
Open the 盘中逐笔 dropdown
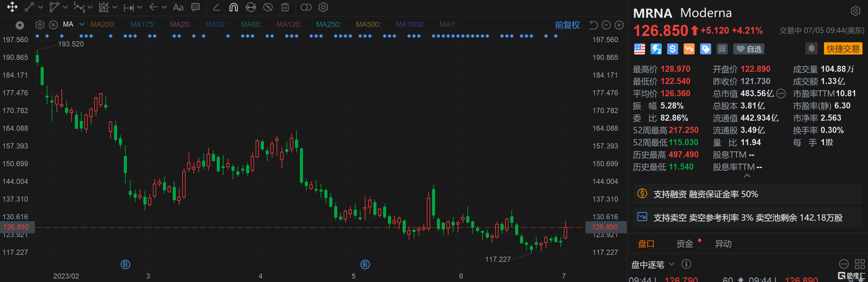coord(653,265)
